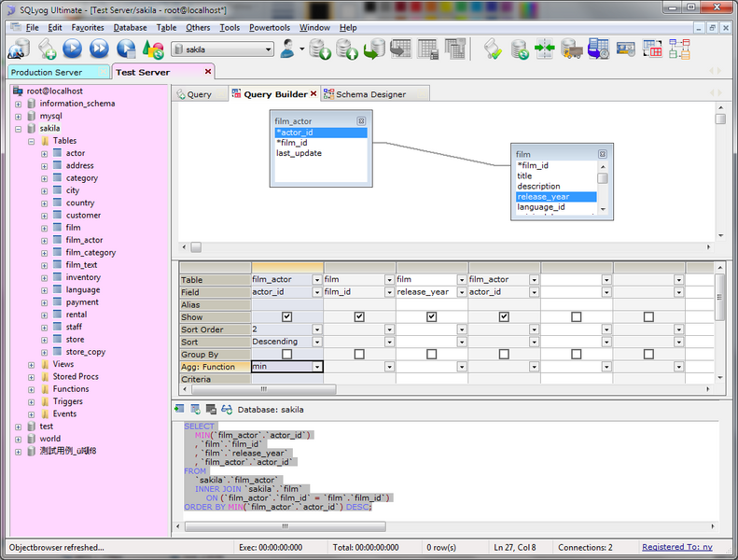The image size is (738, 560).
Task: Open the Database menu
Action: (130, 27)
